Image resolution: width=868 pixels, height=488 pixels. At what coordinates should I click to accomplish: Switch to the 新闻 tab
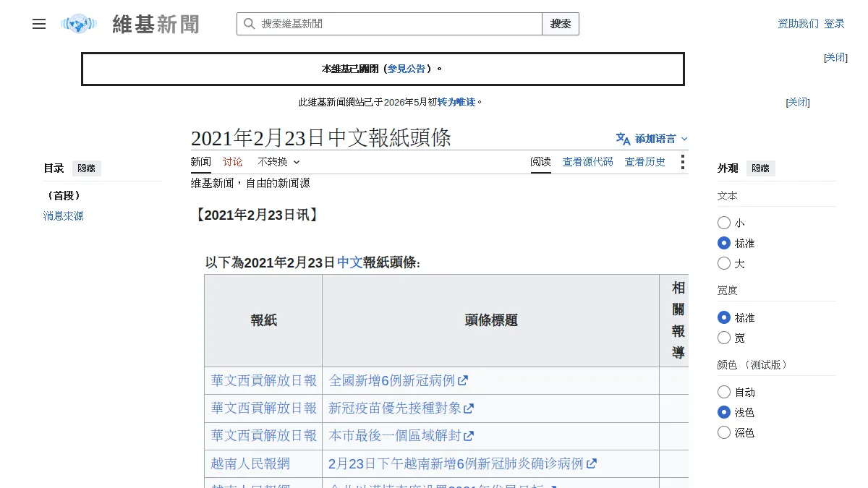201,162
